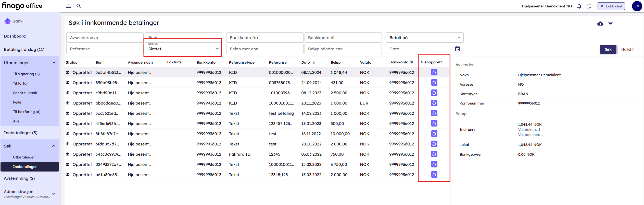Screen dimensions: 644x205
Task: Click calendar icon in Dato field
Action: tap(457, 49)
